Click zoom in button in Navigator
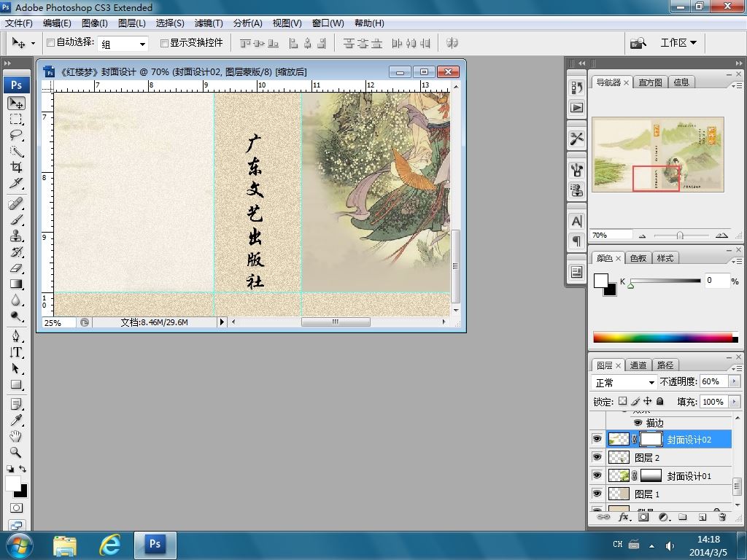The width and height of the screenshot is (747, 560). (721, 236)
